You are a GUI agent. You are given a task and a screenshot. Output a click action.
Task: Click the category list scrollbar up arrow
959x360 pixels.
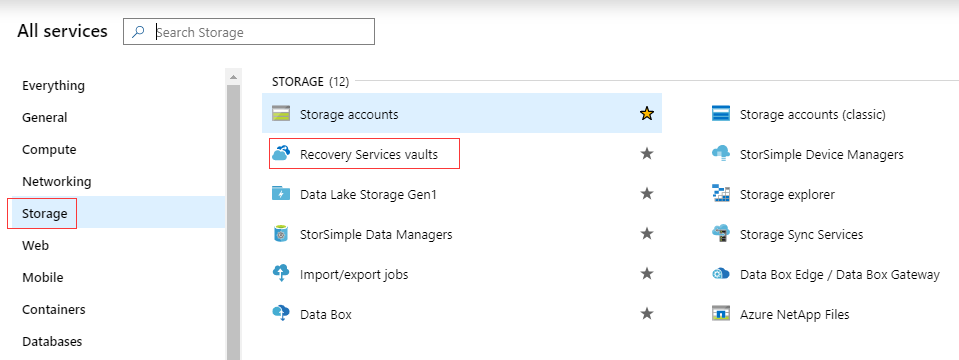point(233,77)
